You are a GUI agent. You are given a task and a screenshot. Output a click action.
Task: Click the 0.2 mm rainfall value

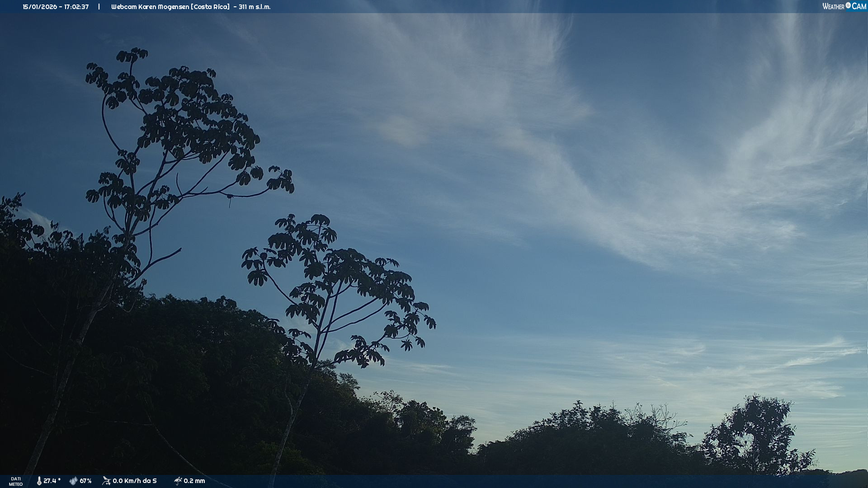(194, 481)
